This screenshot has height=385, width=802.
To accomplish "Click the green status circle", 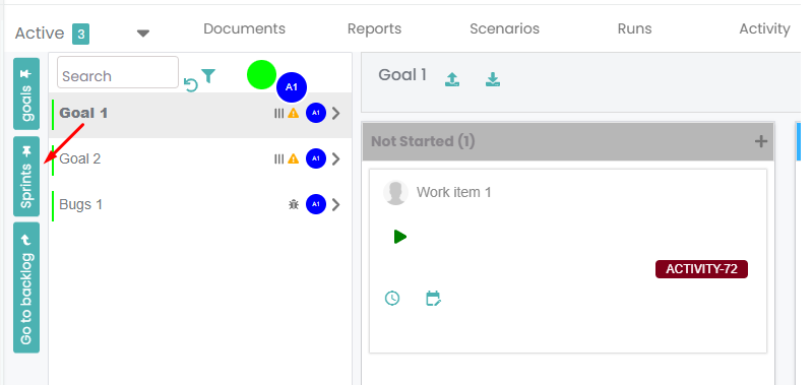I will tap(261, 75).
